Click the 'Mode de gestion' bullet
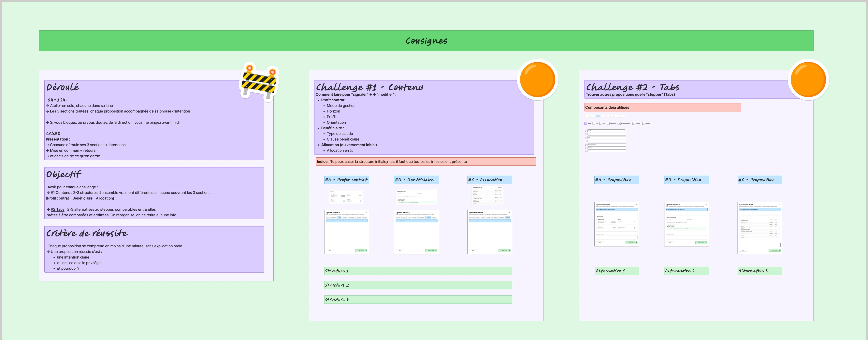Viewport: 868px width, 340px height. [x=341, y=106]
